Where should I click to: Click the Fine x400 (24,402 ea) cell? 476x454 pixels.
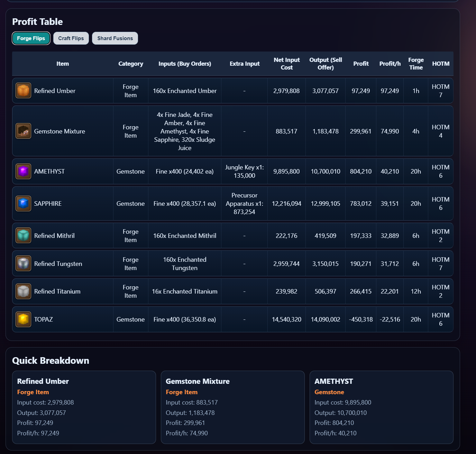tap(185, 171)
